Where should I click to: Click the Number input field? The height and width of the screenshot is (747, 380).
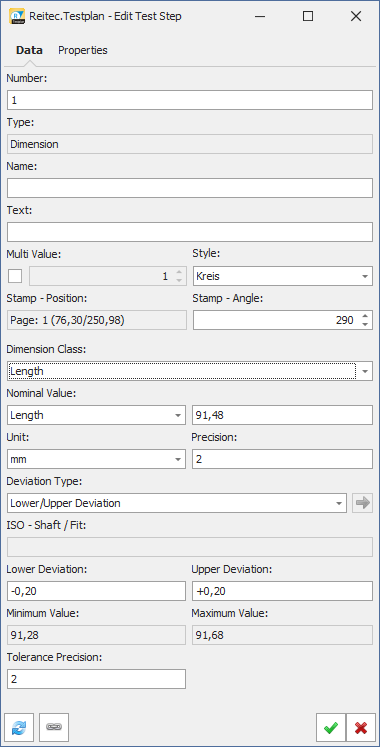click(190, 101)
